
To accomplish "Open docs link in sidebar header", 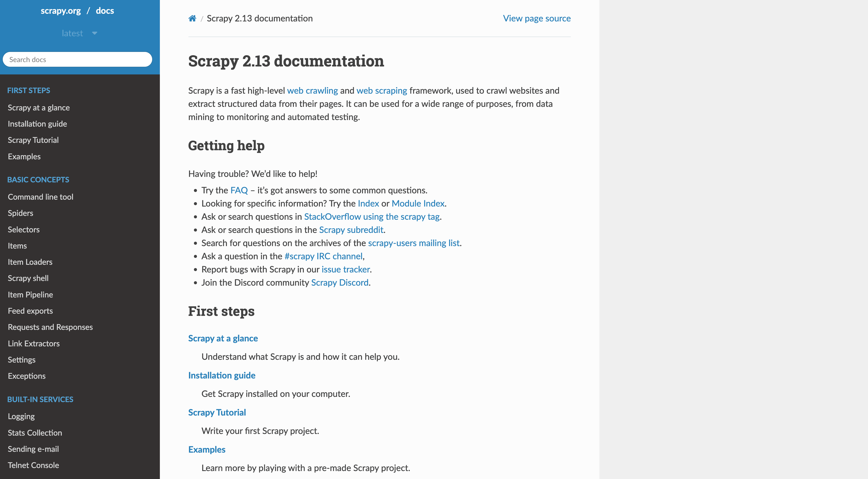I will 105,11.
